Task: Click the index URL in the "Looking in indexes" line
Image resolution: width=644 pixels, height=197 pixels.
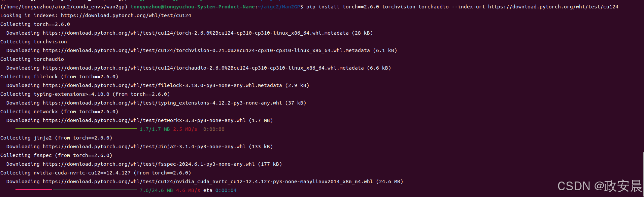Action: 126,15
